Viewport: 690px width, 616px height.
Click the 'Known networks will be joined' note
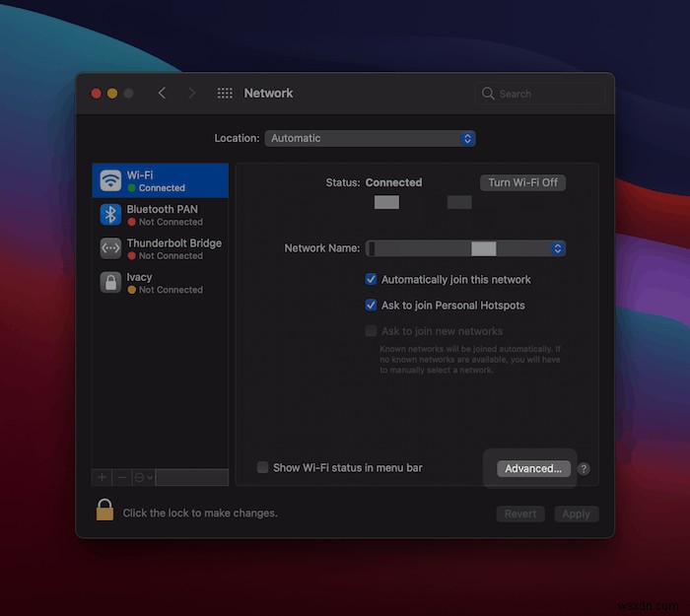point(470,360)
